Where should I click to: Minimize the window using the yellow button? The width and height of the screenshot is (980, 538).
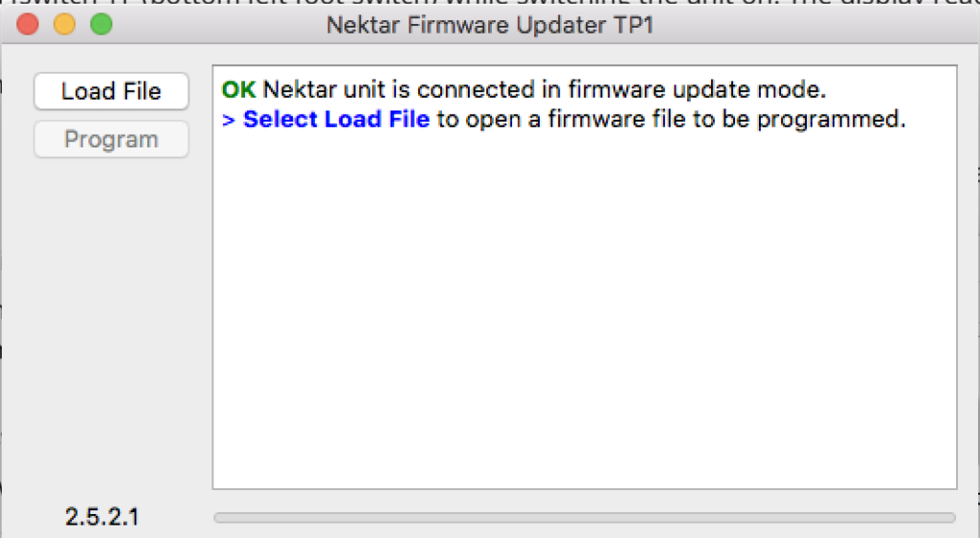[64, 25]
